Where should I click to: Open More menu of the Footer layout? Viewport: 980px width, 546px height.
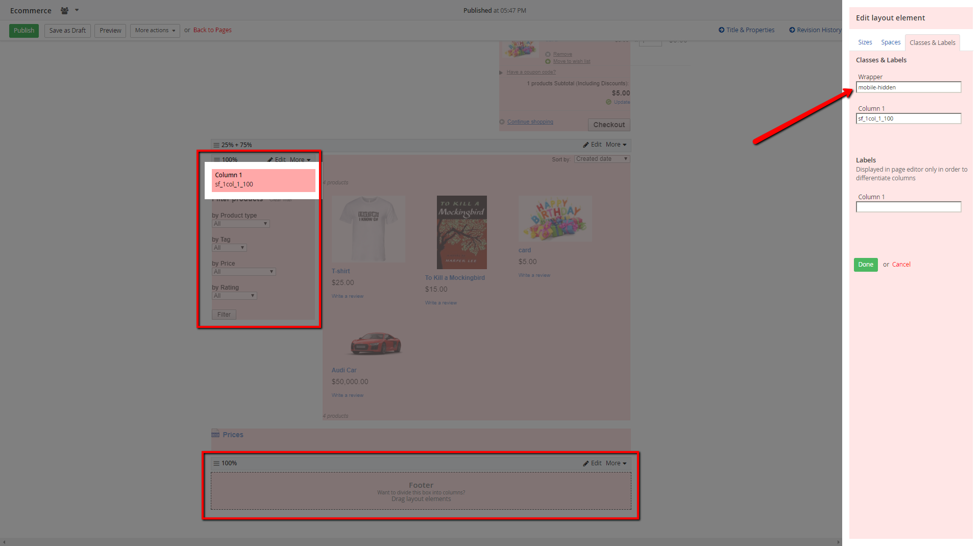click(616, 463)
